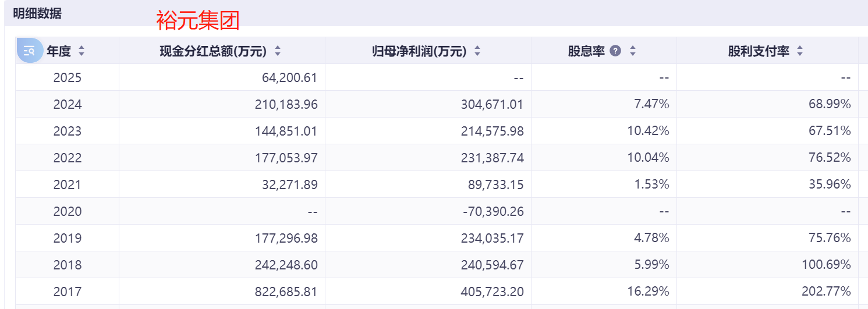Click the 股利支付率 header label
Viewport: 868px width, 309px height.
click(759, 51)
